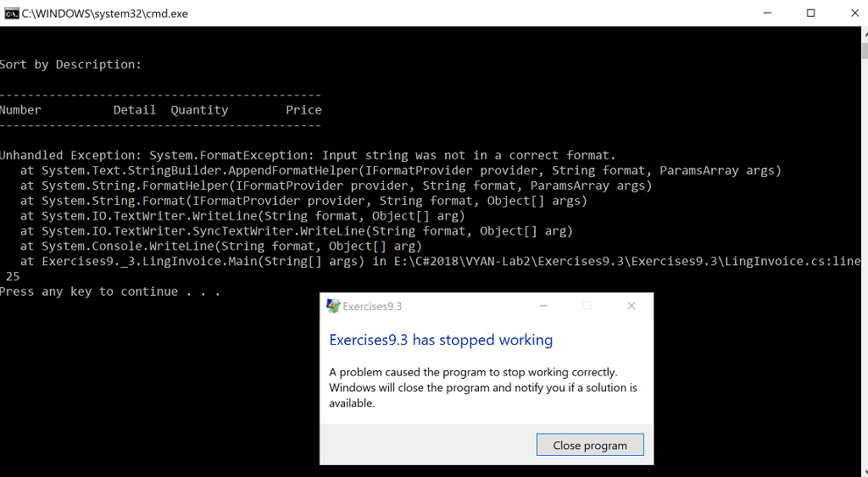868x477 pixels.
Task: Click the "Exercises9.3 has stopped working" heading
Action: click(441, 340)
